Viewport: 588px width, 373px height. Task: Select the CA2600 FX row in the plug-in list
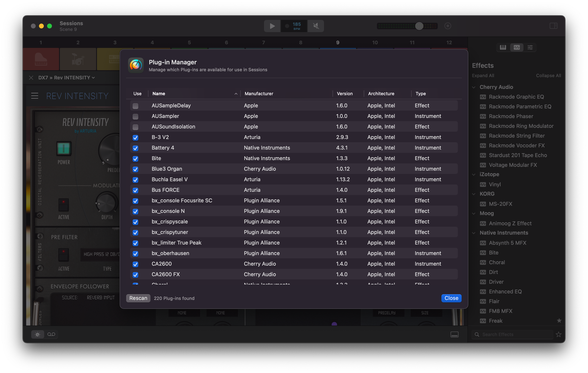[294, 274]
